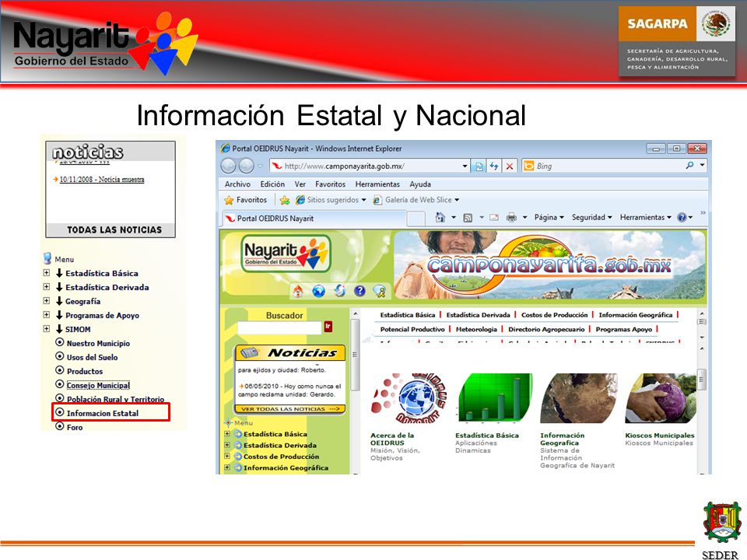Expand Información Geográfica in portal sidebar menu

(227, 467)
